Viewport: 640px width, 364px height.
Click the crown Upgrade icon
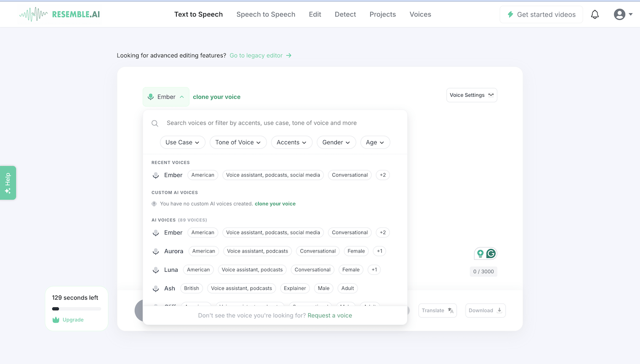[x=56, y=320]
